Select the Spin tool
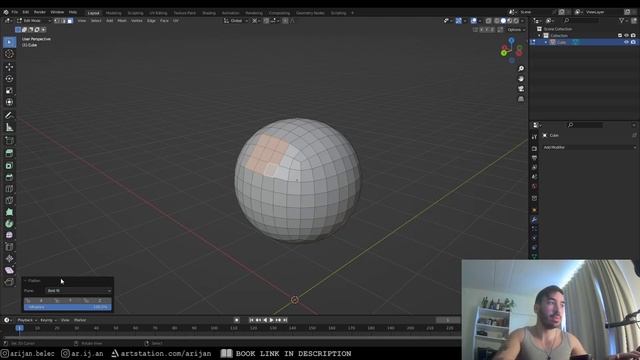Viewport: 640px width, 360px height. (x=9, y=224)
